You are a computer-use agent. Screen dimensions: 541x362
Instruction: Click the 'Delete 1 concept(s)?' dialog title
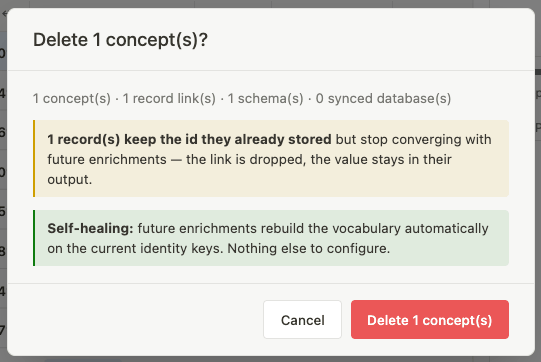[120, 40]
